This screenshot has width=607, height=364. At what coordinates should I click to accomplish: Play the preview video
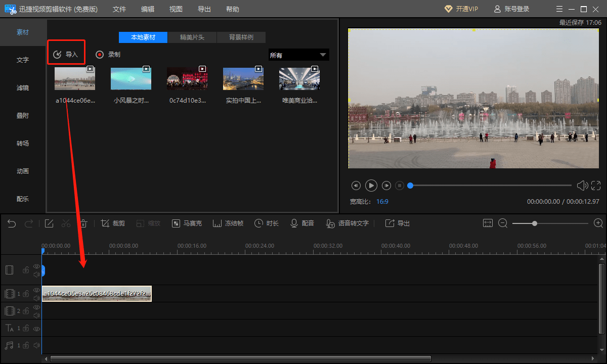click(x=371, y=186)
